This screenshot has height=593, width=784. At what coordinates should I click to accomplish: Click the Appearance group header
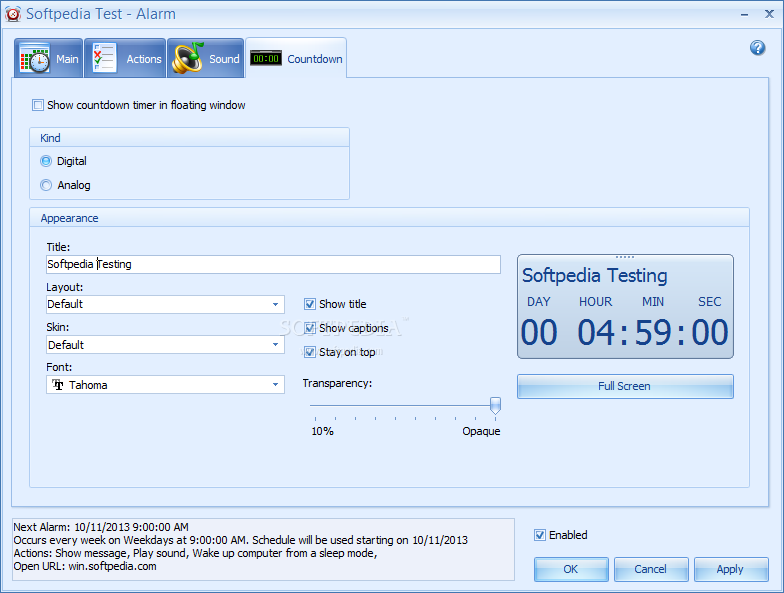click(389, 218)
